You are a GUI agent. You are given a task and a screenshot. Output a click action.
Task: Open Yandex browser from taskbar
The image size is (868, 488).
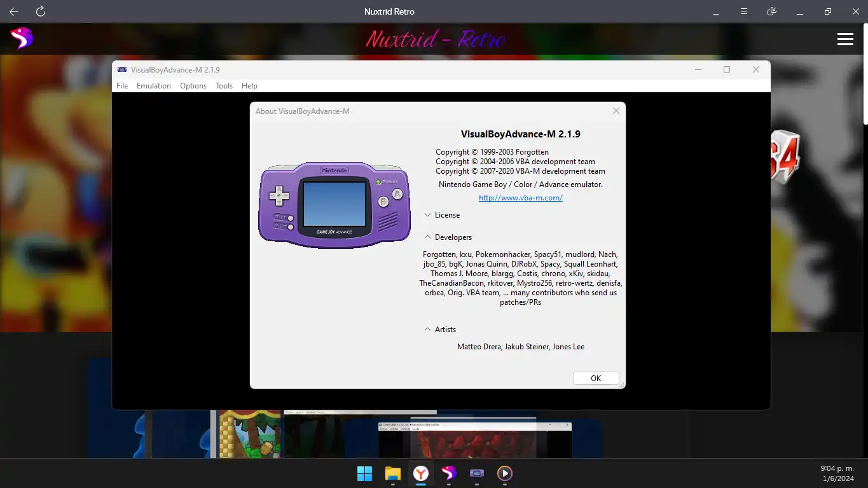pos(421,473)
